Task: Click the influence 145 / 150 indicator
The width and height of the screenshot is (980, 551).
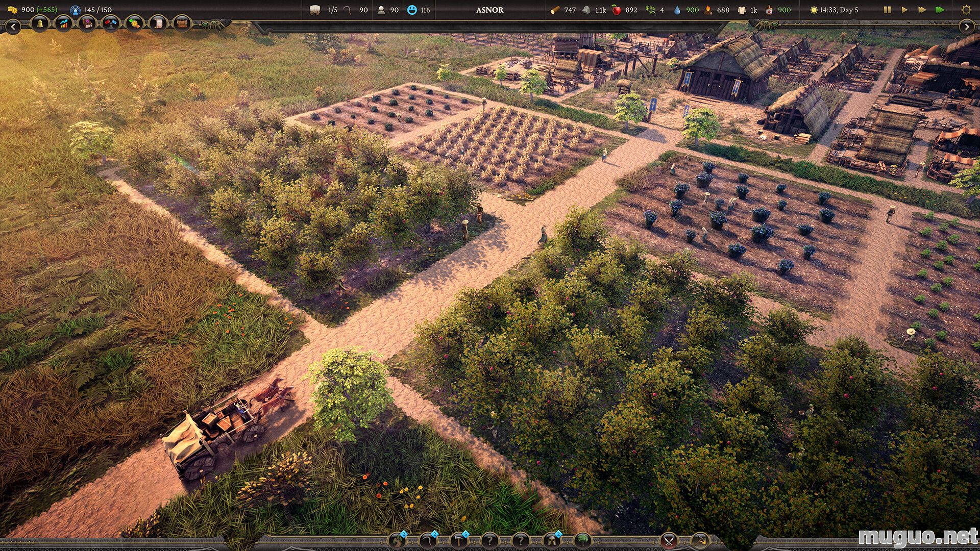Action: coord(91,10)
